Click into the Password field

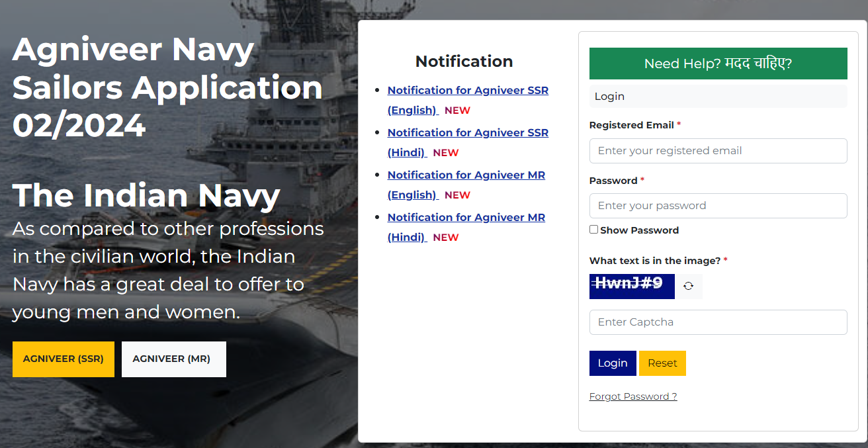coord(718,206)
